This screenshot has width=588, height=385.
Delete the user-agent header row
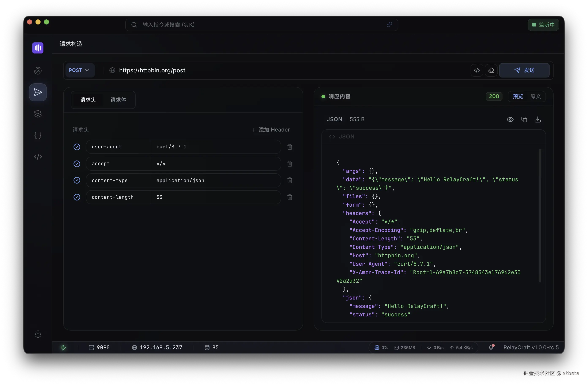pos(290,147)
